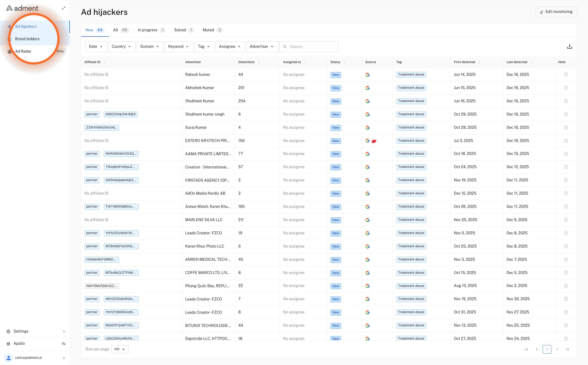Image resolution: width=588 pixels, height=365 pixels.
Task: Select advertiser FIRSTADS AGENCY row
Action: [207, 180]
